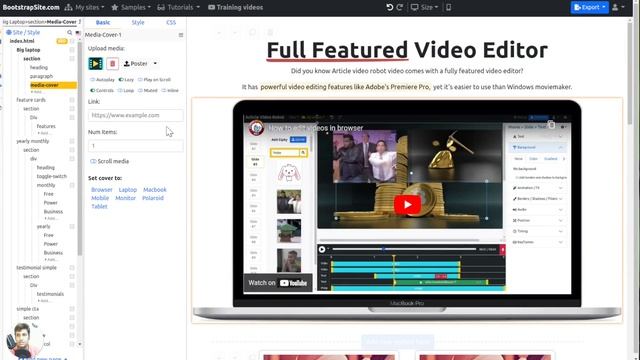640x360 pixels.
Task: Click the YouTube channel avatar icon
Action: (256, 128)
